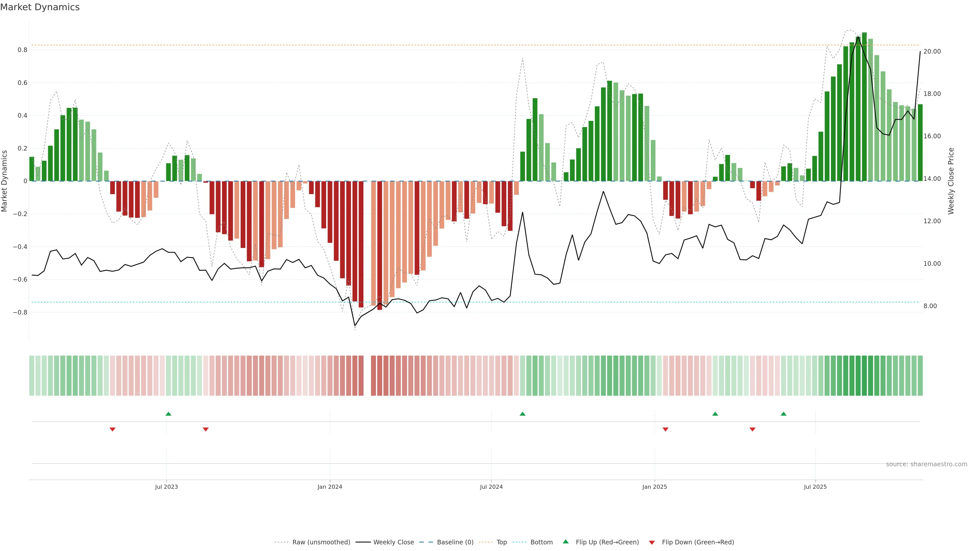This screenshot has height=551, width=980.
Task: Click the last green flip-up triangle before Jul 2025
Action: tap(783, 414)
